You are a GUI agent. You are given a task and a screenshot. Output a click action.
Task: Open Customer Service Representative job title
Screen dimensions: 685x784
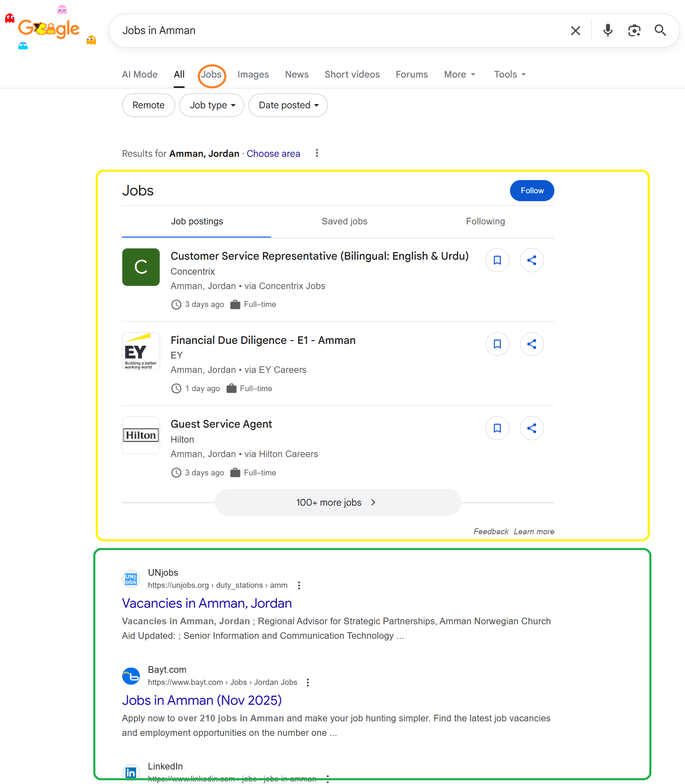(x=320, y=256)
